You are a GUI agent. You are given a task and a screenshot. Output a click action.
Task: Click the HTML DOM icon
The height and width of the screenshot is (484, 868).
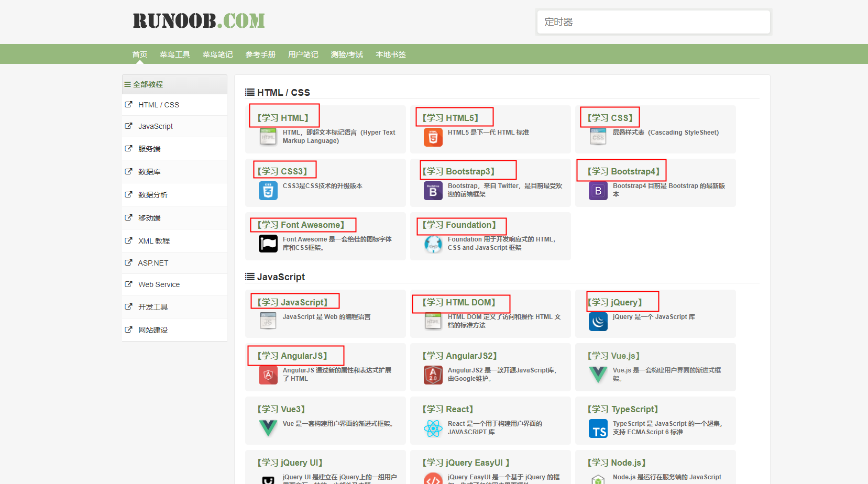tap(433, 322)
